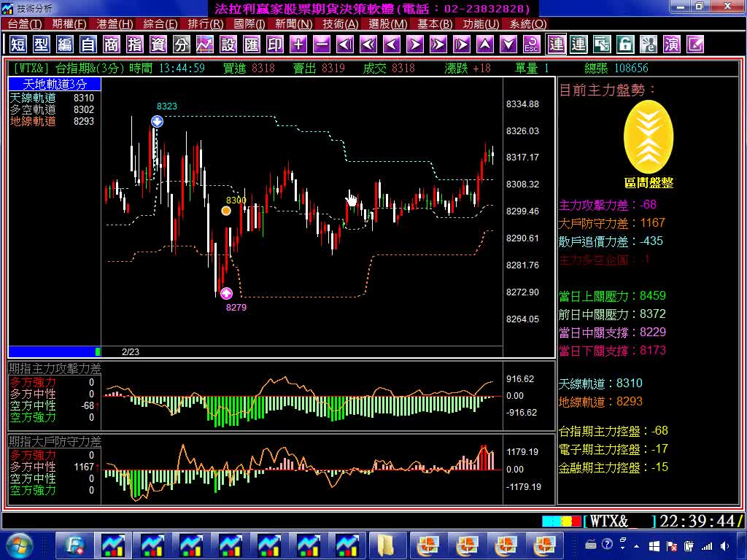Click the 期指主力攻擊力差 panel title
The width and height of the screenshot is (747, 560).
(x=55, y=368)
